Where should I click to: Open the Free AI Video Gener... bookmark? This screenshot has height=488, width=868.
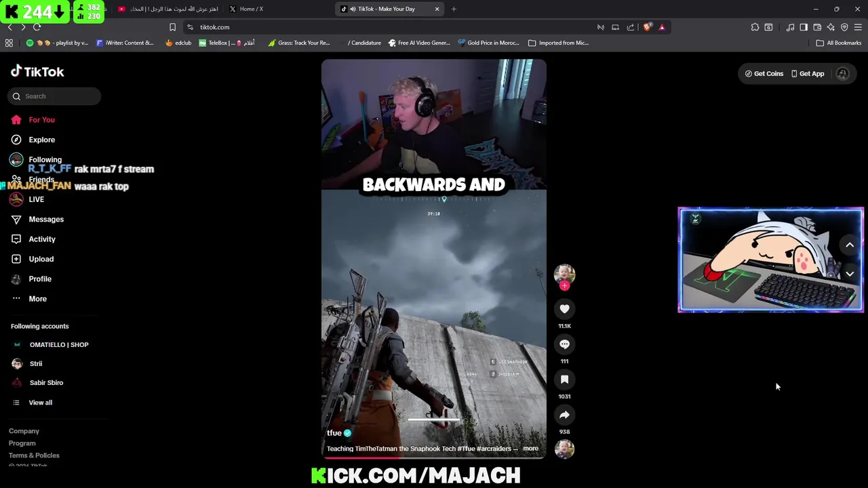(419, 43)
